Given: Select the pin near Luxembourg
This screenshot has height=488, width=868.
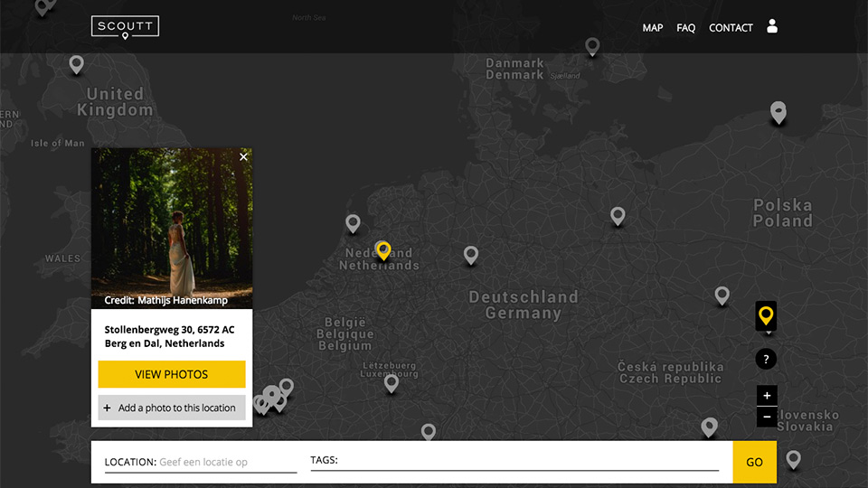Looking at the screenshot, I should point(392,383).
